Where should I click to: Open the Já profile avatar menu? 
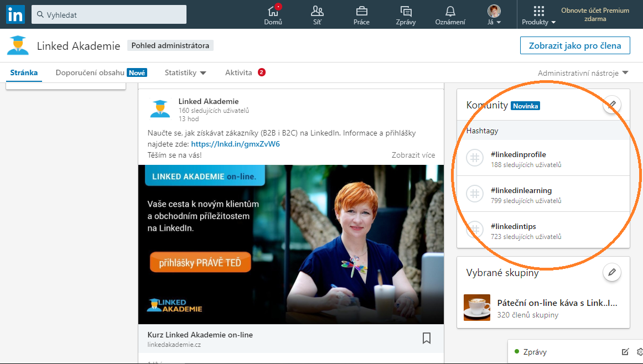click(x=494, y=15)
